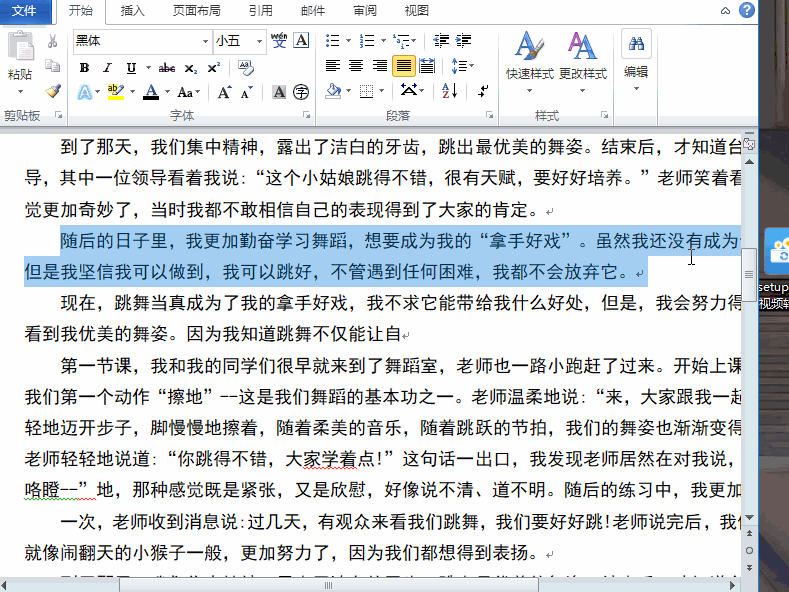This screenshot has width=789, height=592.
Task: Apply strikethrough formatting
Action: (x=166, y=67)
